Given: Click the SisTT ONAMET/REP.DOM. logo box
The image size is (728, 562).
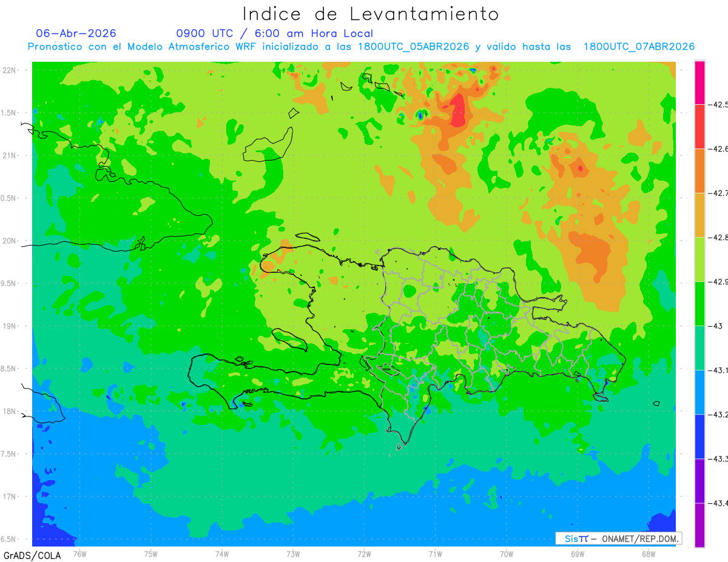Looking at the screenshot, I should pos(618,538).
